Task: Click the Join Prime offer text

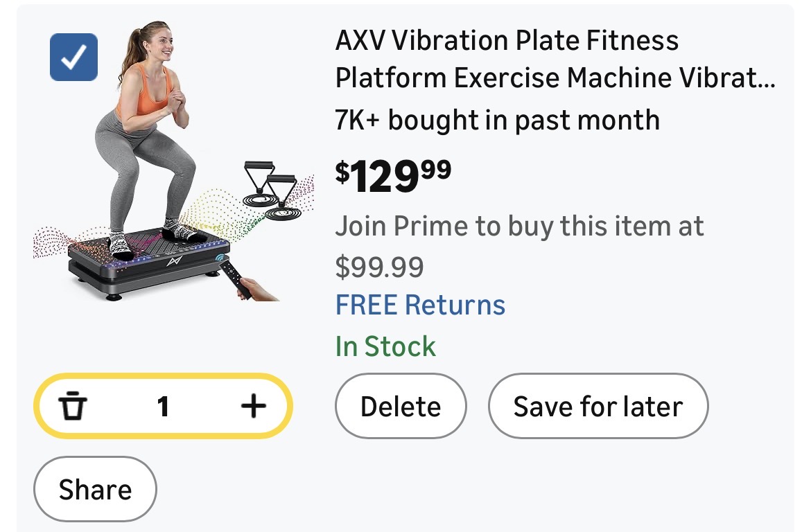Action: tap(519, 226)
